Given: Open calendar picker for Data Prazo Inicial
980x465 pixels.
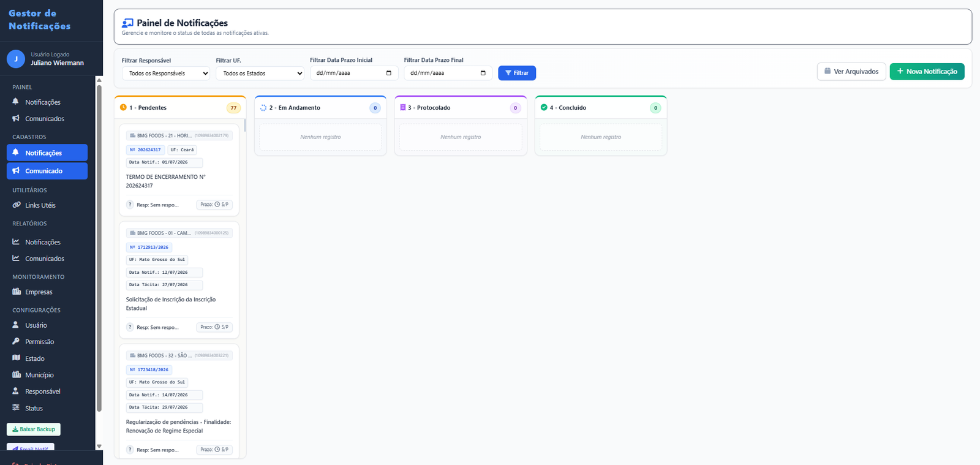Looking at the screenshot, I should pos(389,73).
